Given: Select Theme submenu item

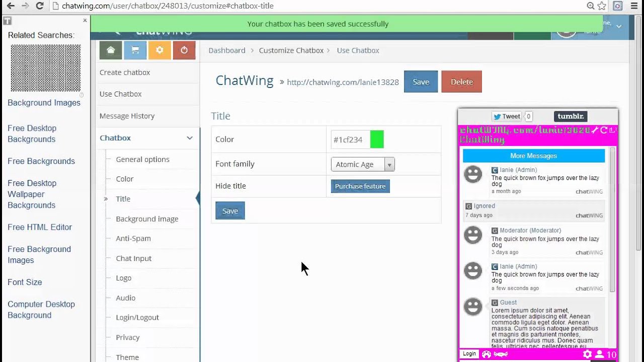Looking at the screenshot, I should [x=127, y=357].
